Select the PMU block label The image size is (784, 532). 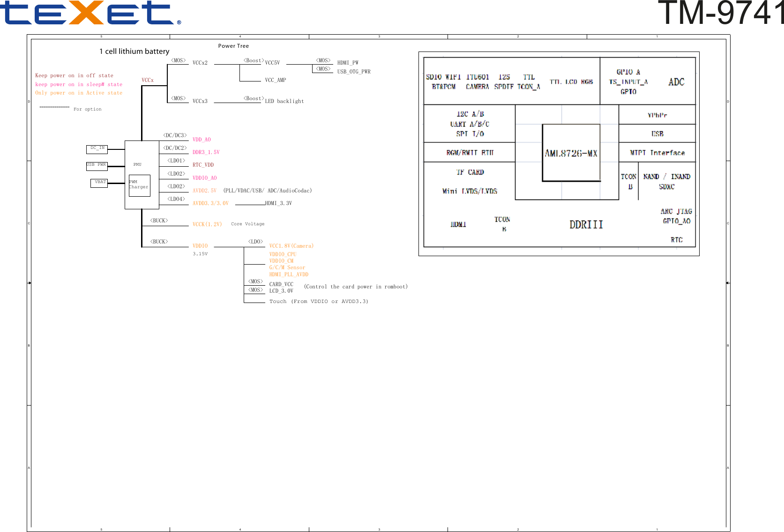click(x=137, y=164)
